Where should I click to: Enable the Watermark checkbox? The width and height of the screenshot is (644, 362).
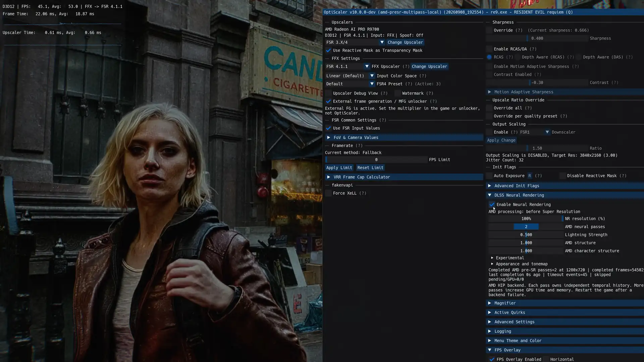(x=397, y=93)
